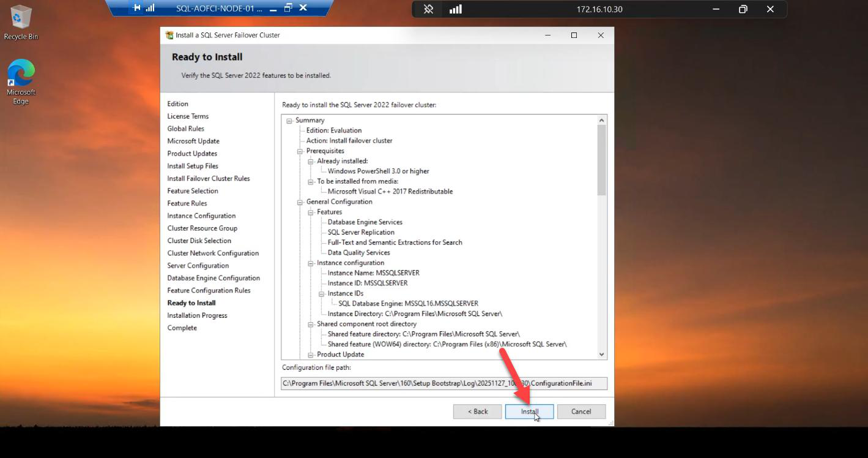
Task: Restore down the SQL-AOFCI-NODE-01 remote session
Action: [288, 8]
